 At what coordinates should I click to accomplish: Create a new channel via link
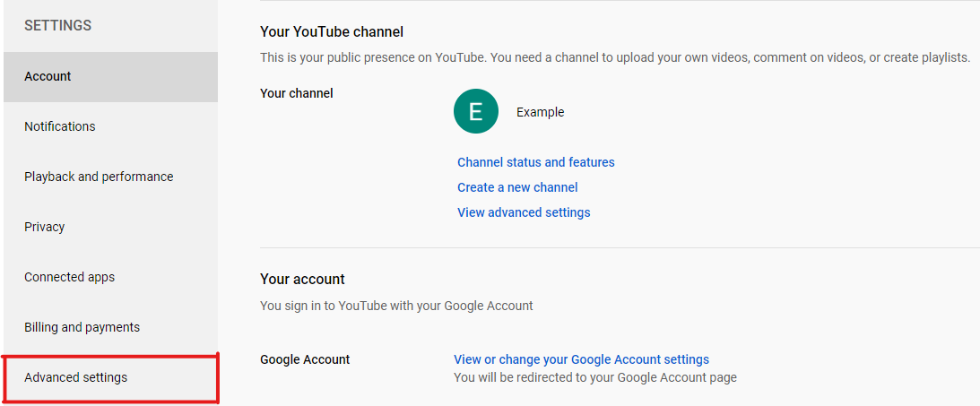[x=517, y=187]
